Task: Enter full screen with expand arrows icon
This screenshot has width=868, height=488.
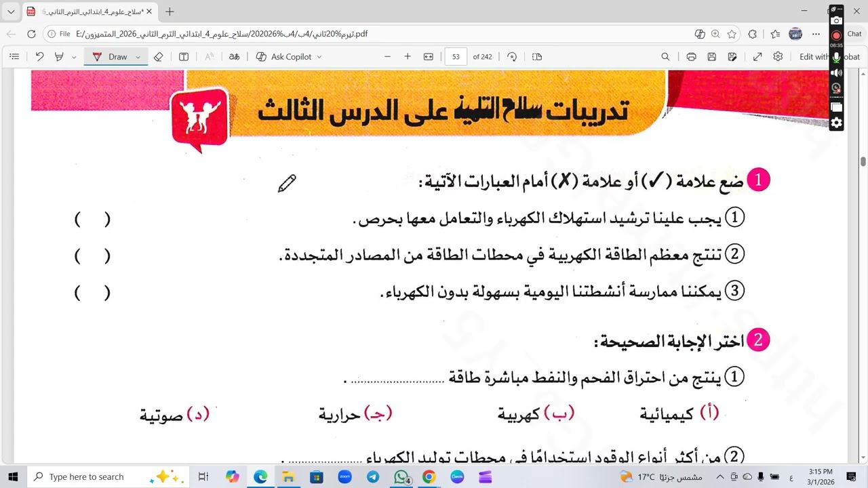Action: pyautogui.click(x=757, y=57)
